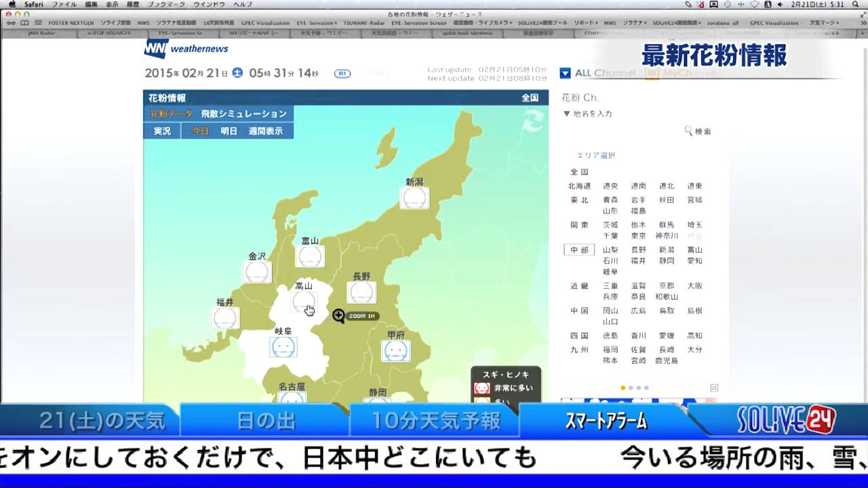
Task: Expand the 地名を入力 disclosure triangle
Action: 567,113
